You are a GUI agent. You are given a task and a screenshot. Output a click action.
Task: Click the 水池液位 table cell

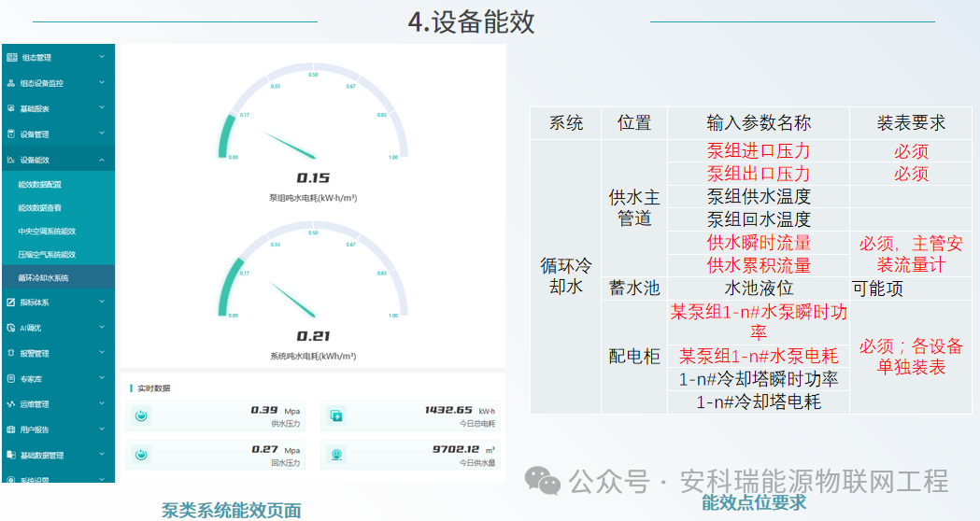tap(759, 288)
